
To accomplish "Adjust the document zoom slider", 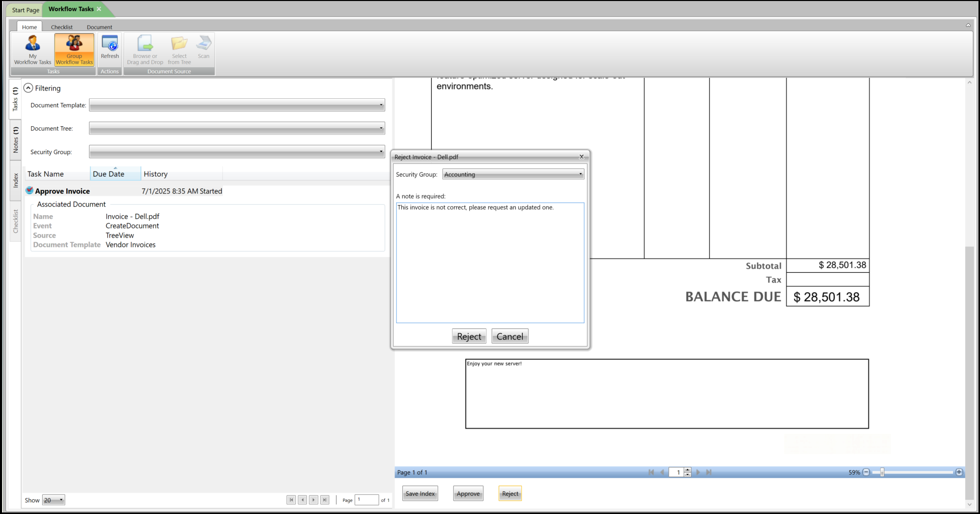I will click(x=882, y=472).
